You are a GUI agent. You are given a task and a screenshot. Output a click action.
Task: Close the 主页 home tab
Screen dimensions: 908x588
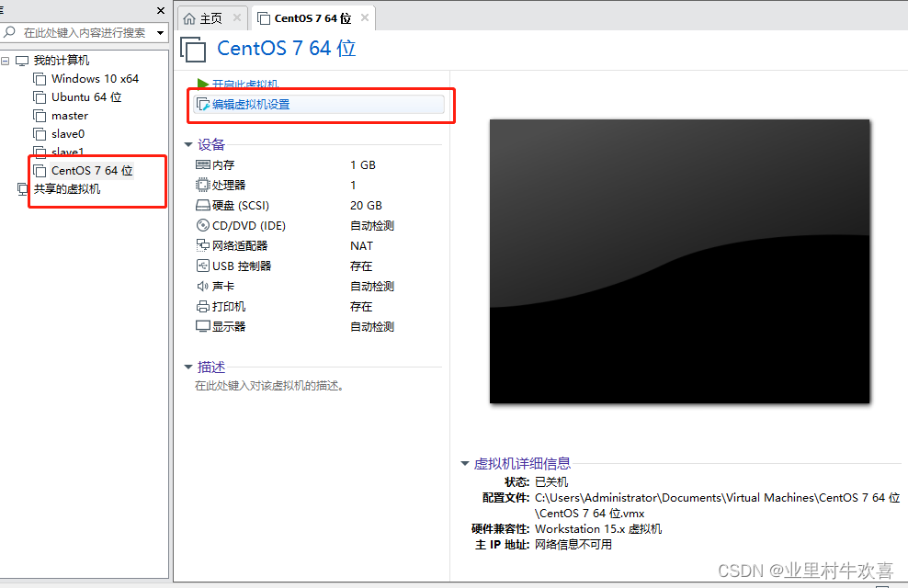237,18
